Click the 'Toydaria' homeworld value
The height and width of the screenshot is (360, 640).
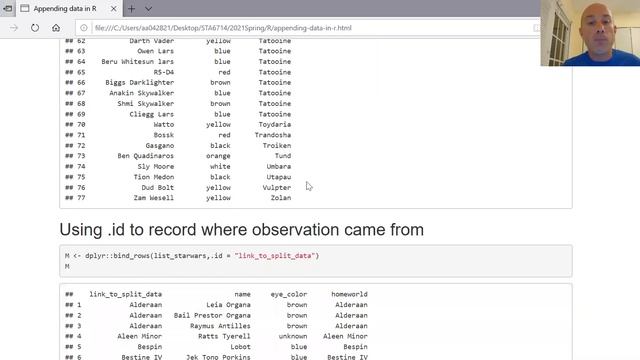coord(275,124)
